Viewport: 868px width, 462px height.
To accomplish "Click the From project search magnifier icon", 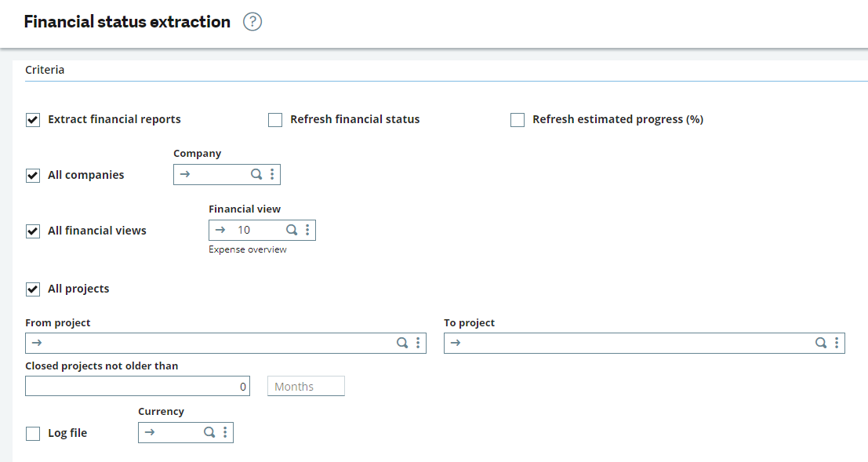I will click(x=402, y=343).
